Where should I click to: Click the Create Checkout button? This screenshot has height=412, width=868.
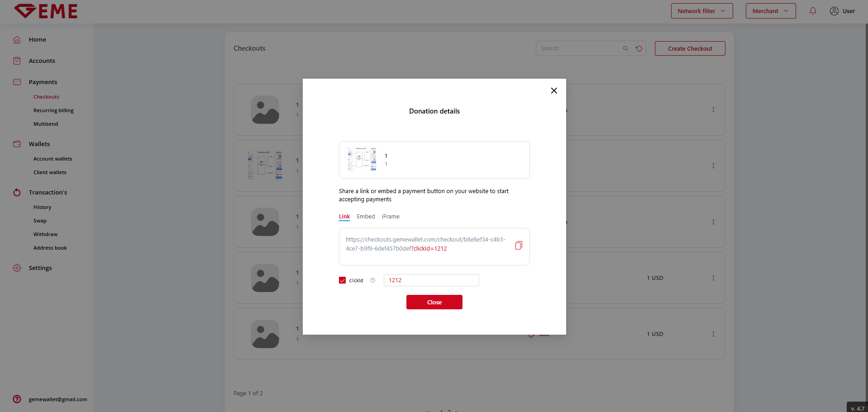pos(690,49)
